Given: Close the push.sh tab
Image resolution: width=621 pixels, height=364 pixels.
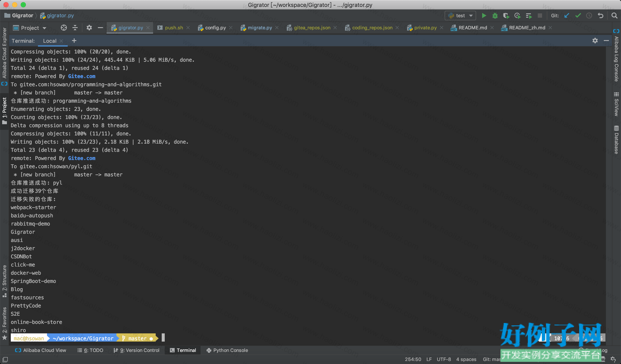Looking at the screenshot, I should pos(188,28).
